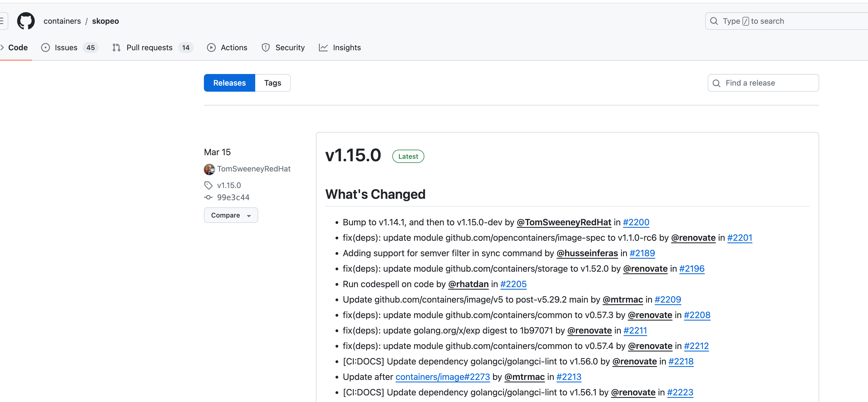Open @renovate mention on the #2196 line
The image size is (868, 402).
[x=645, y=269]
